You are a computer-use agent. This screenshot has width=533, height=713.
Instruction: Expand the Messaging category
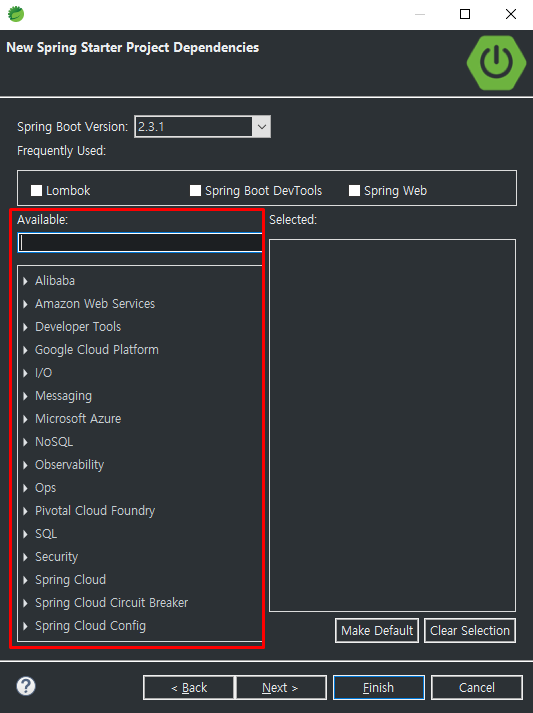click(x=25, y=396)
